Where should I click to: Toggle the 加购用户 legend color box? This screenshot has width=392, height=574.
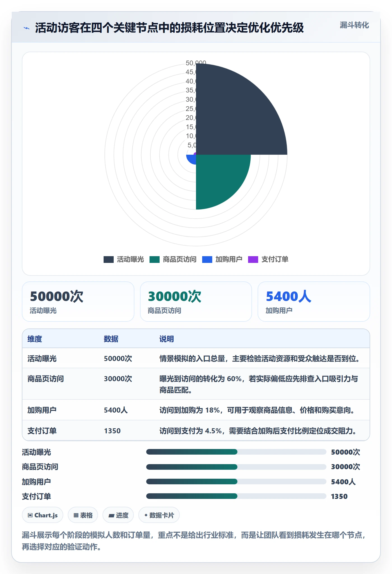tap(207, 260)
